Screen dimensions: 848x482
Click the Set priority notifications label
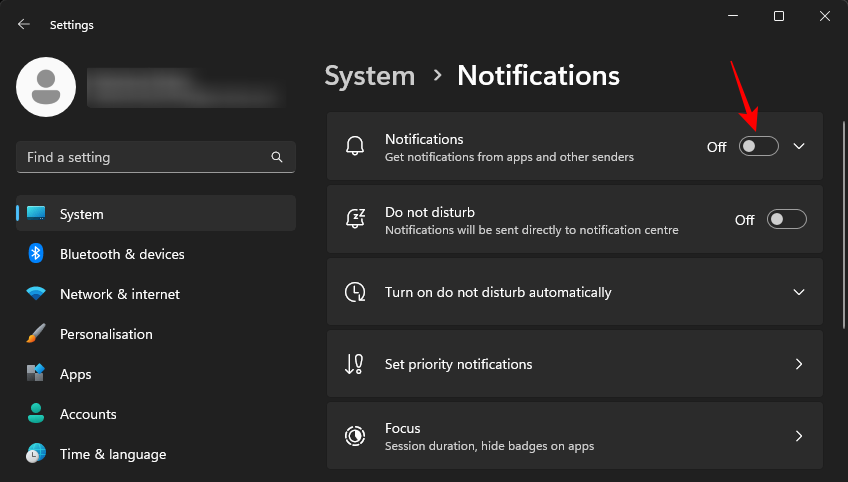click(459, 364)
